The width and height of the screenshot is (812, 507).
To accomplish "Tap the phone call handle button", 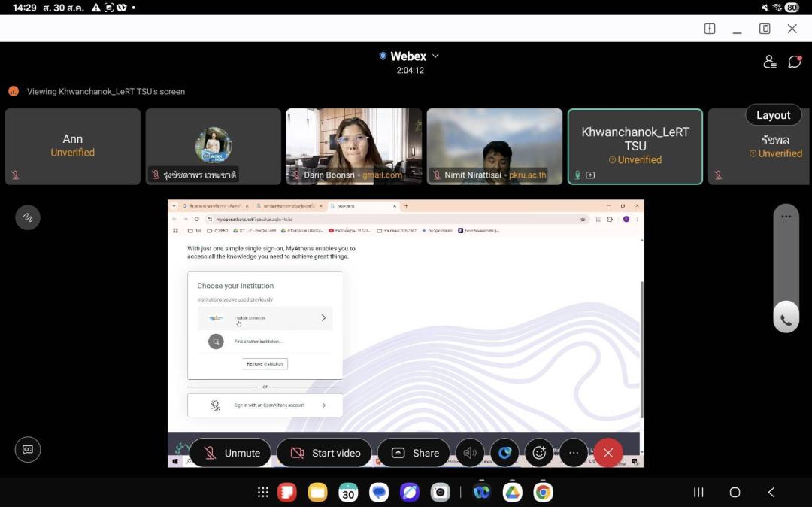I will click(786, 320).
